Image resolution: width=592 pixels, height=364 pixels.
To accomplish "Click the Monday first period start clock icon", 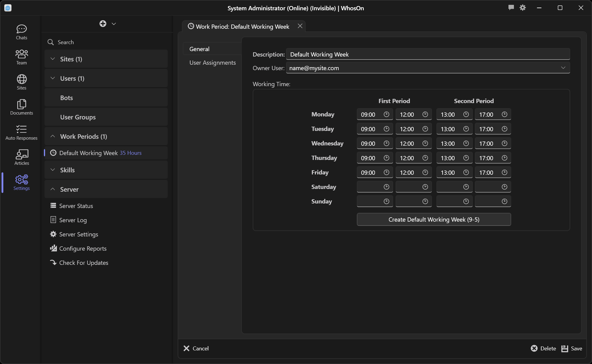I will pyautogui.click(x=386, y=114).
